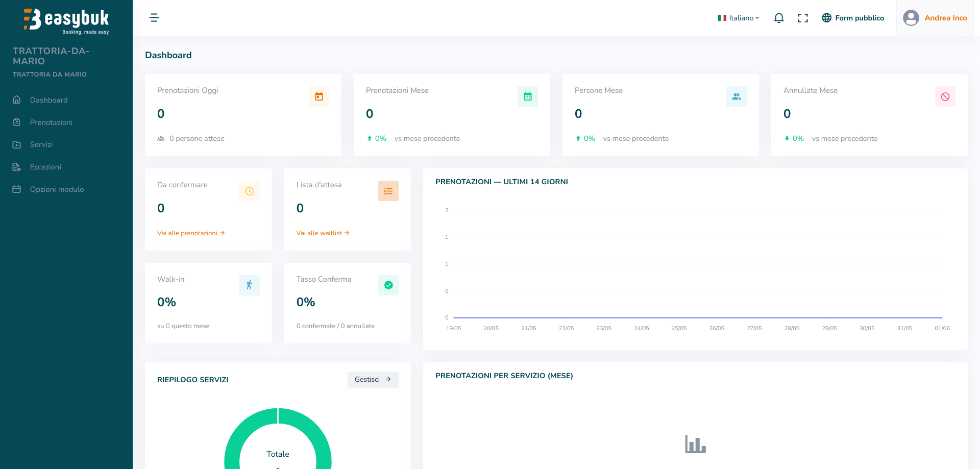980x469 pixels.
Task: Open the notifications bell
Action: tap(779, 18)
